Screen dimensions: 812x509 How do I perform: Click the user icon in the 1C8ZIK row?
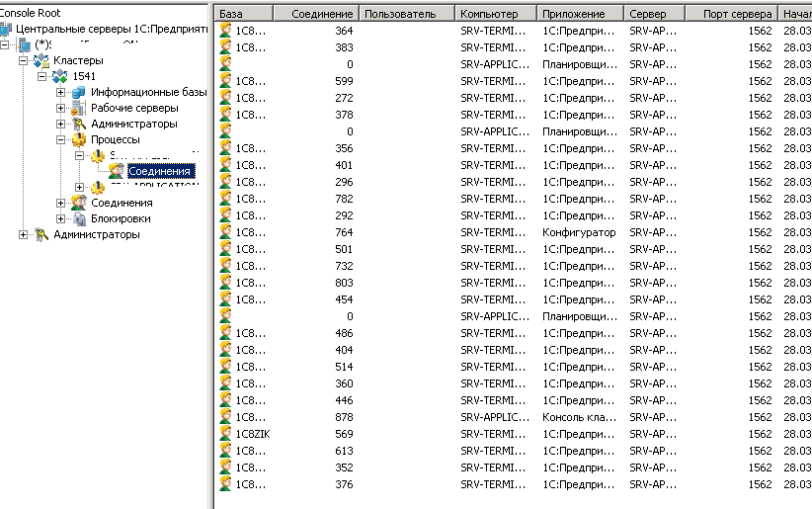[x=225, y=434]
